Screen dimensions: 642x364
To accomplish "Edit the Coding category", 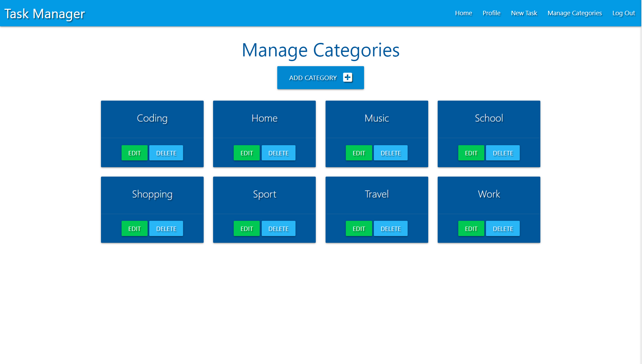I will [x=134, y=153].
